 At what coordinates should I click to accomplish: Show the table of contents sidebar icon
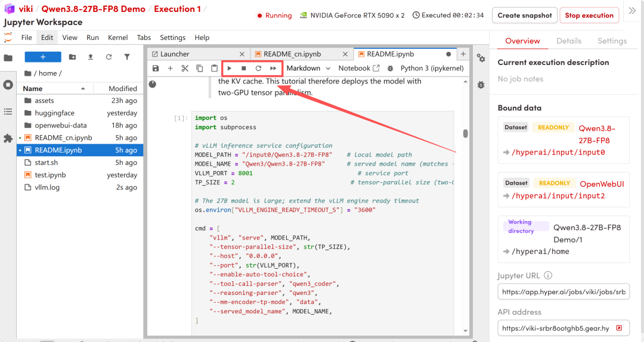[x=8, y=111]
